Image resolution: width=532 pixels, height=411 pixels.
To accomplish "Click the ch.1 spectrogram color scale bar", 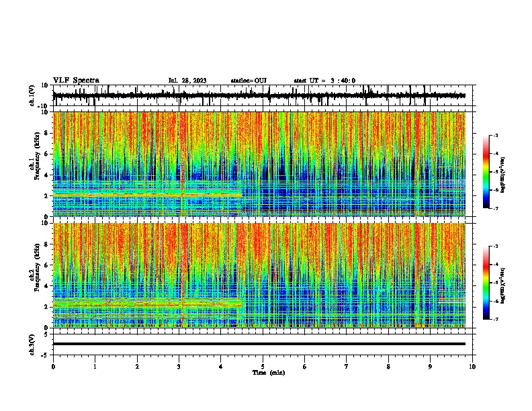I will [486, 172].
